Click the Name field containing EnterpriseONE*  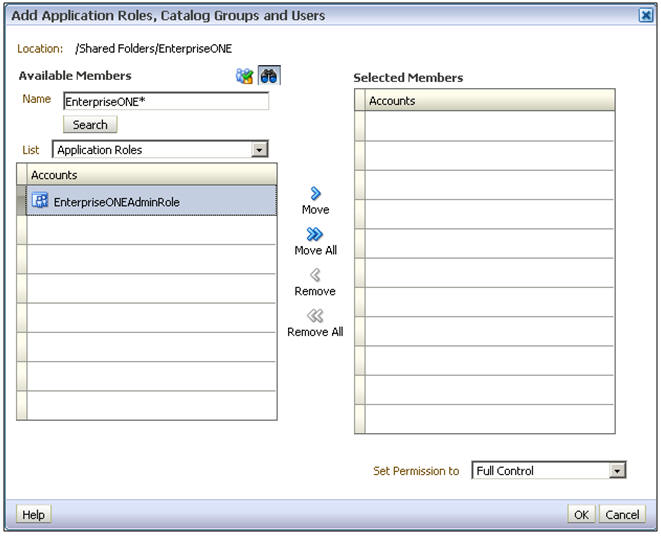pos(166,101)
